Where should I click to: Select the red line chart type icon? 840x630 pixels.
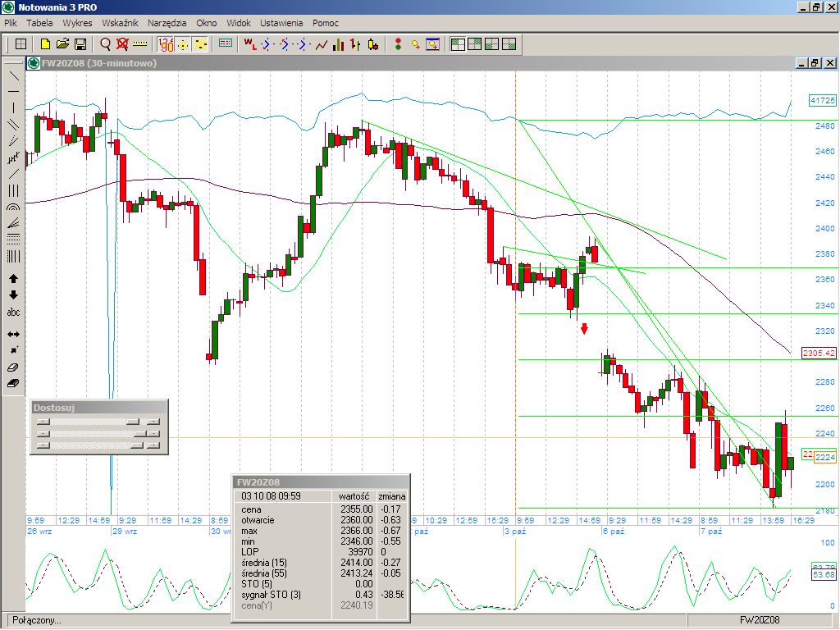[322, 44]
